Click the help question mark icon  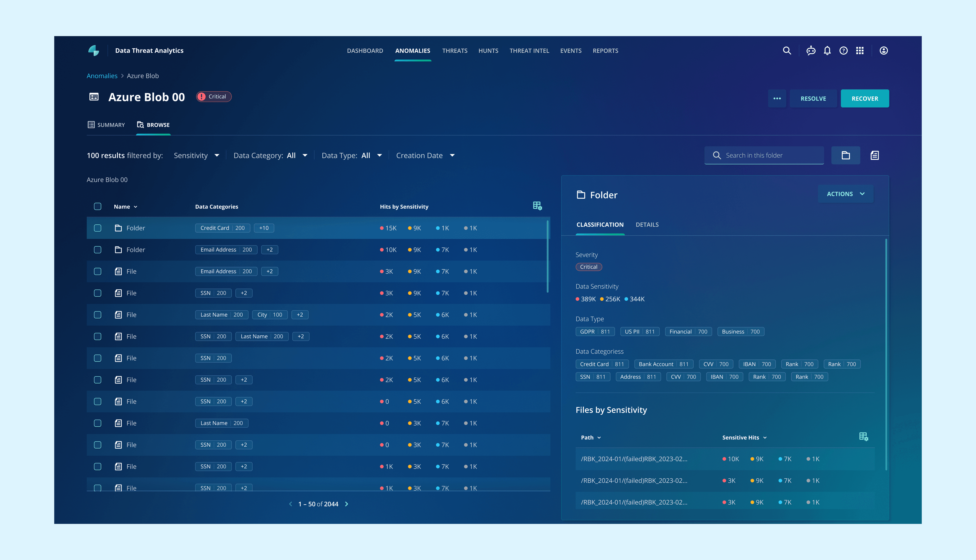843,50
